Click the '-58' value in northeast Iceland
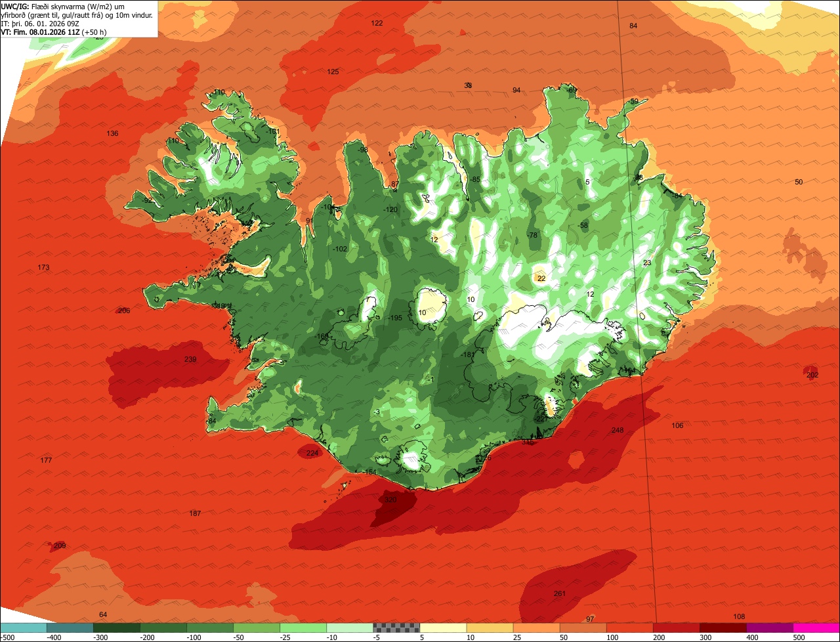The width and height of the screenshot is (840, 642). 583,225
